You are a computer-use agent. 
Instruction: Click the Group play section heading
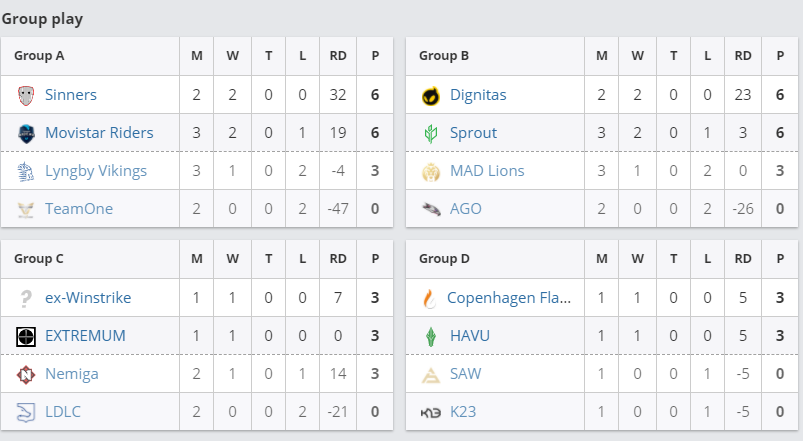pos(42,19)
